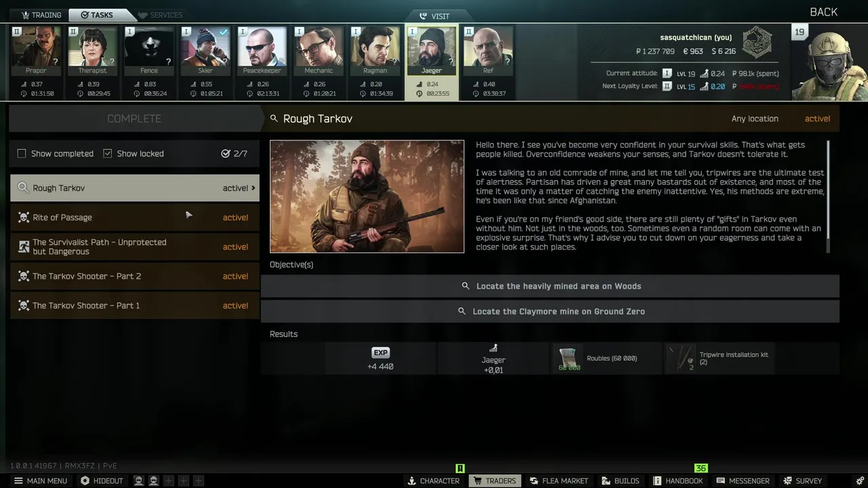
Task: Select Peacekeeper trader portrait
Action: click(x=262, y=51)
